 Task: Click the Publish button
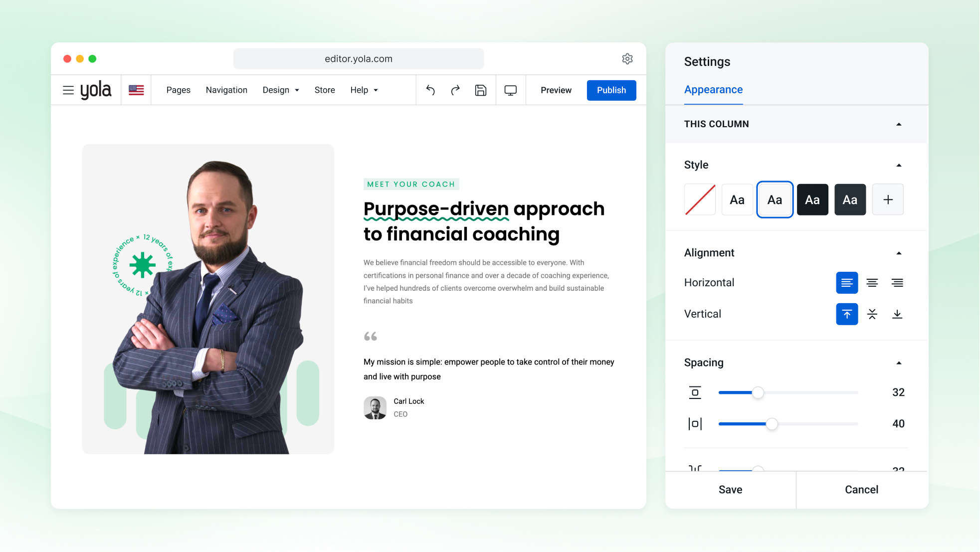[x=611, y=90]
